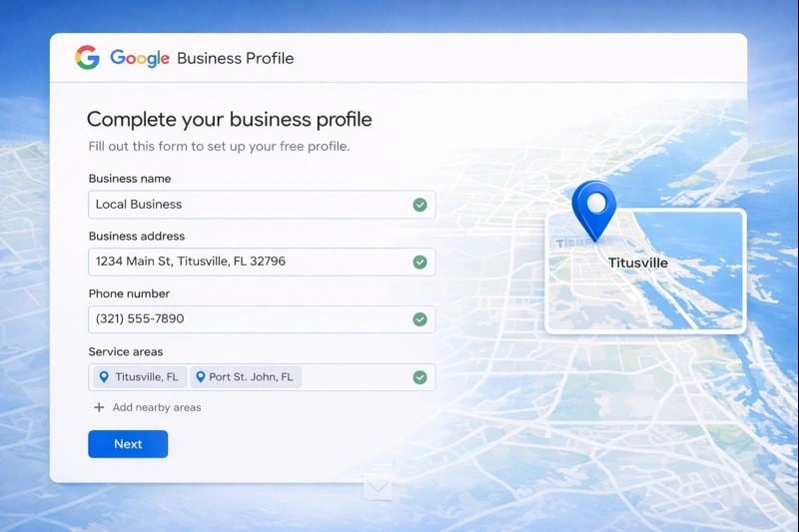
Task: Click the blue map pin over Titusville
Action: click(594, 211)
